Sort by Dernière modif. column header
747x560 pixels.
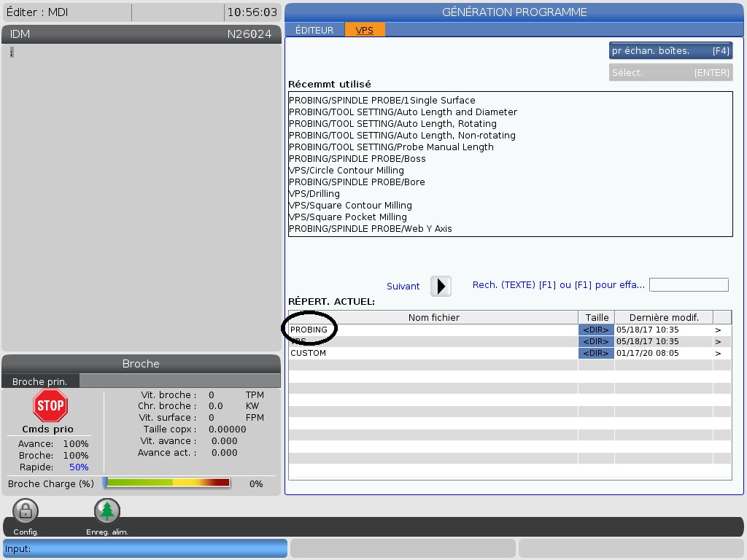point(663,317)
